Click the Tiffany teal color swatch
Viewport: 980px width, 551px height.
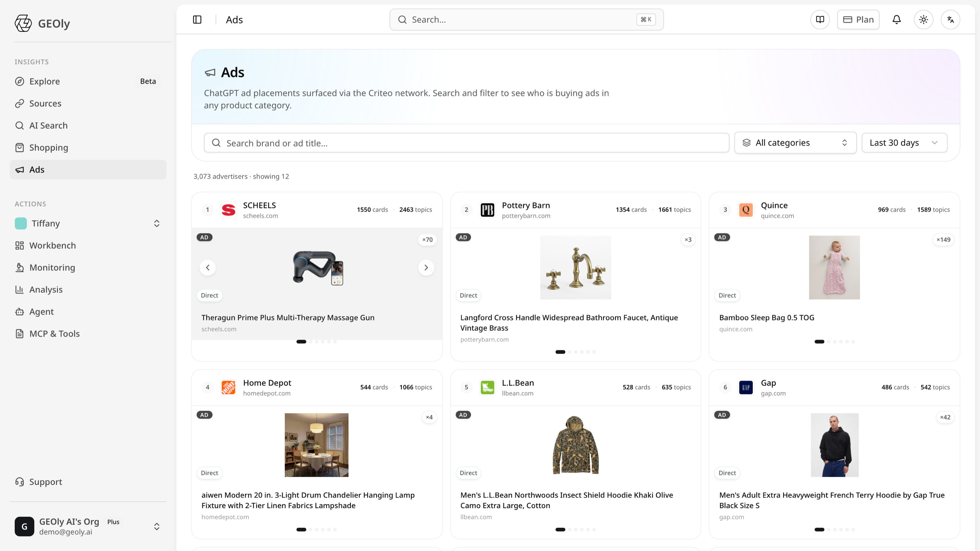point(21,223)
